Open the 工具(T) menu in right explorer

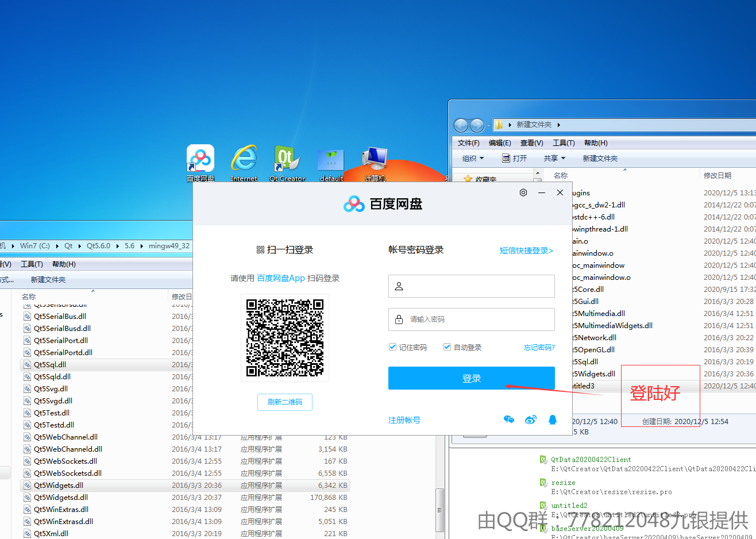coord(564,143)
